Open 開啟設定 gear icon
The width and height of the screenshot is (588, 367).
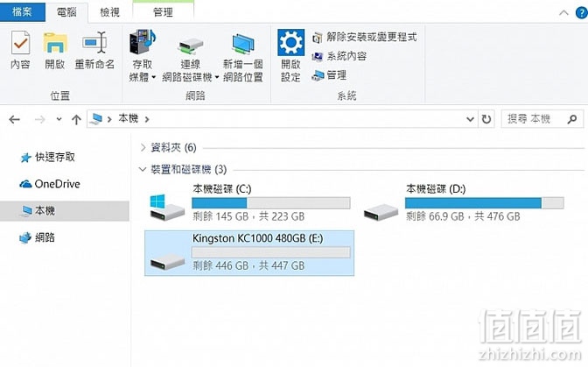point(290,42)
